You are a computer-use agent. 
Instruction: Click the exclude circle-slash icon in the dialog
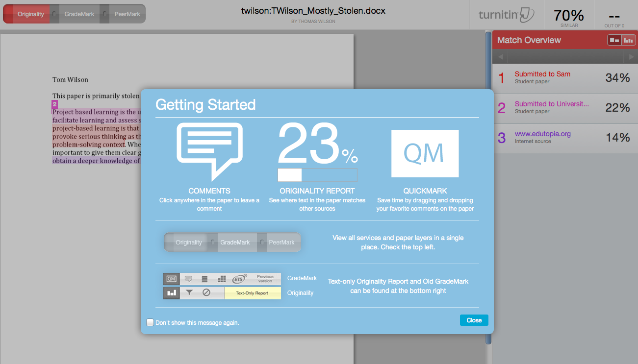click(x=206, y=292)
